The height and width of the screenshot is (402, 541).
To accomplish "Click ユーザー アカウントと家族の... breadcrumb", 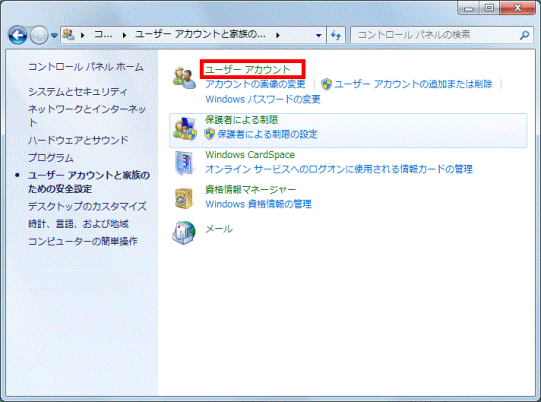I will (200, 34).
